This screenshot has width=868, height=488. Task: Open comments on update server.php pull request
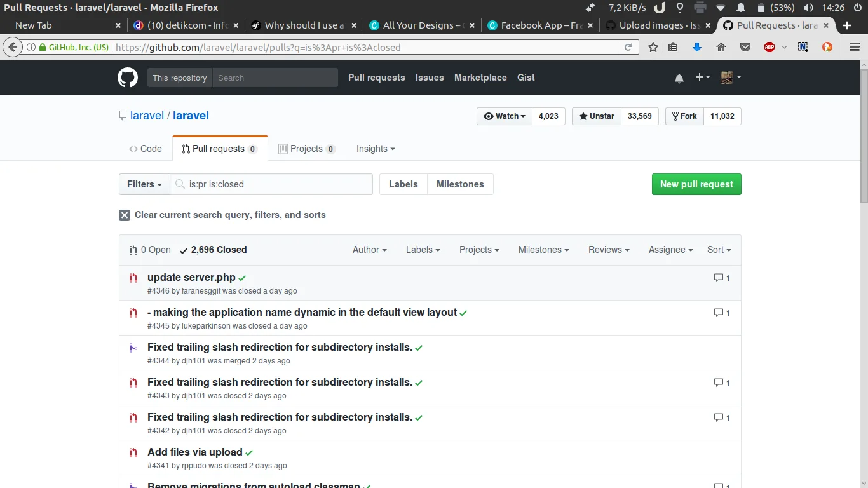722,278
